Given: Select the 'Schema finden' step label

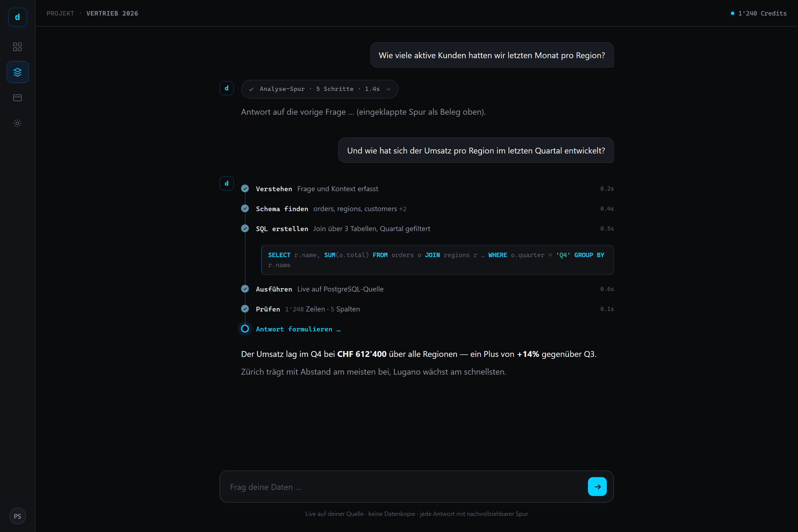Looking at the screenshot, I should click(x=282, y=209).
